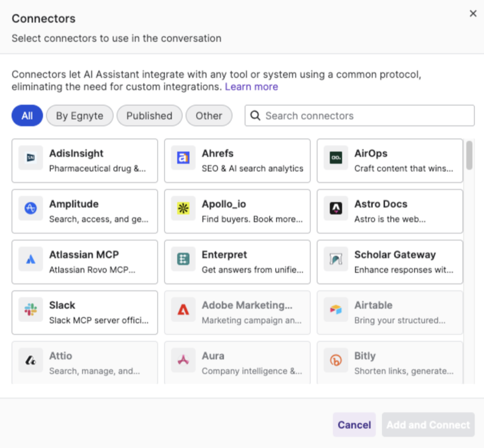Focus the Search connectors field
The width and height of the screenshot is (484, 448).
coord(359,115)
